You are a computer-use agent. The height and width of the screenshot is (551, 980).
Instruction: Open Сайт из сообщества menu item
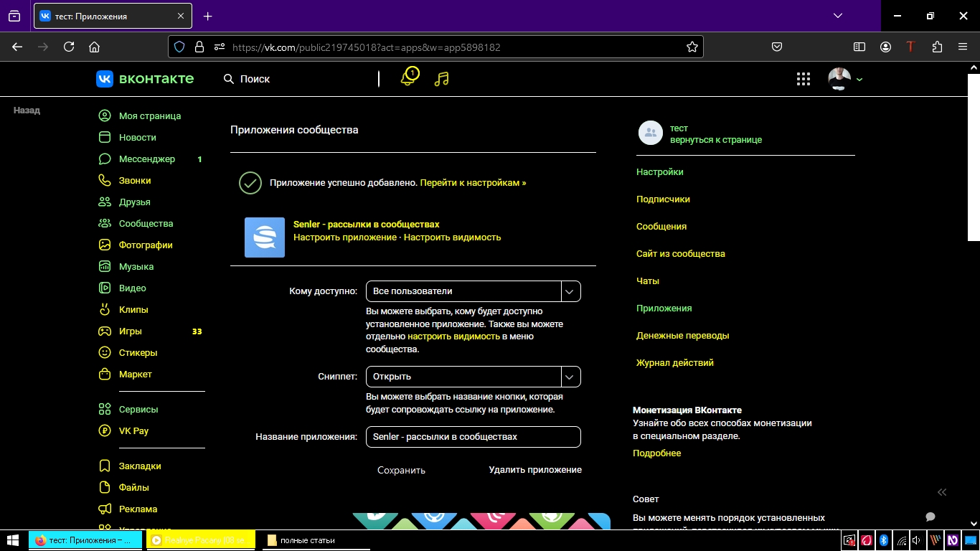click(x=681, y=254)
